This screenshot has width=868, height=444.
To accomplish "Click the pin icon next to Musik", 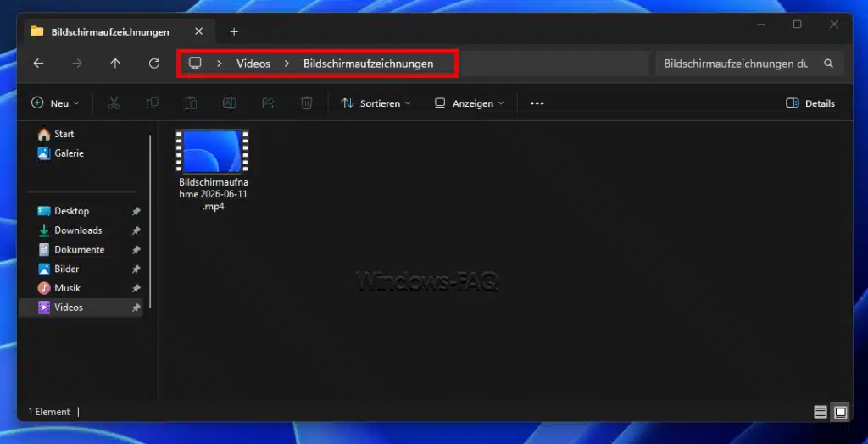I will 136,288.
